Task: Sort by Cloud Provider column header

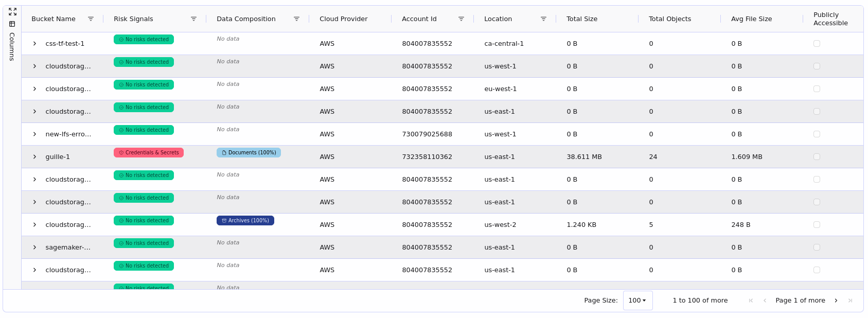Action: click(343, 19)
